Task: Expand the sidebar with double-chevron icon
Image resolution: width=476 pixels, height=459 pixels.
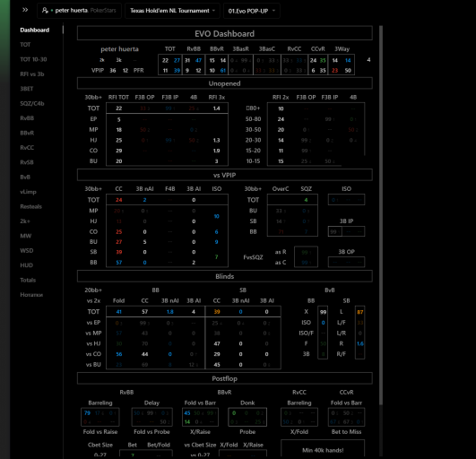Action: [25, 10]
